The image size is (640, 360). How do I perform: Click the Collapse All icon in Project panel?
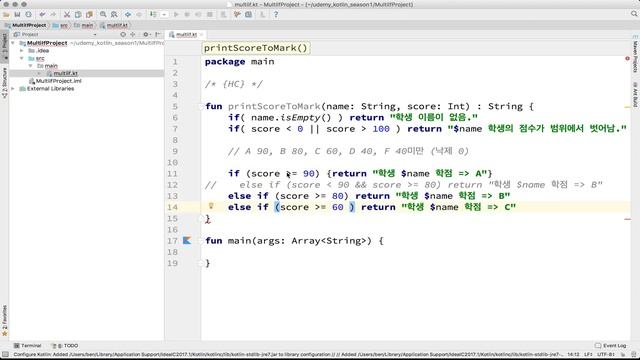click(x=133, y=35)
